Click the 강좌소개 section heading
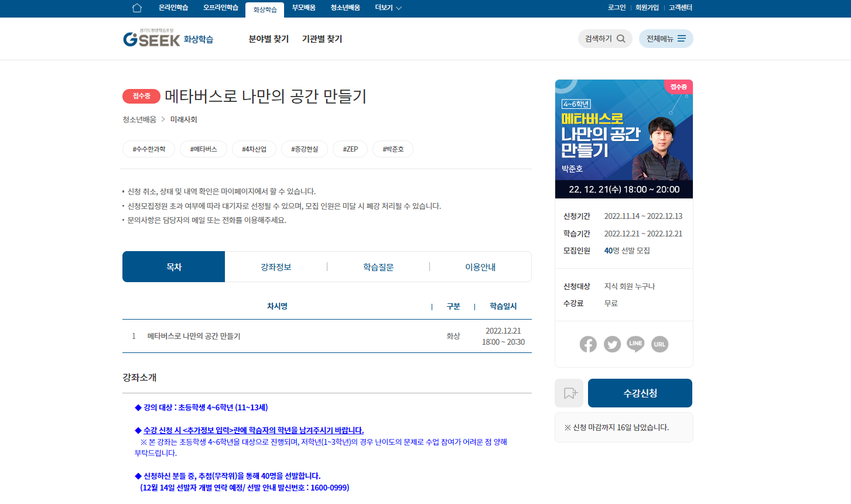Viewport: 851px width, 504px height. 139,378
